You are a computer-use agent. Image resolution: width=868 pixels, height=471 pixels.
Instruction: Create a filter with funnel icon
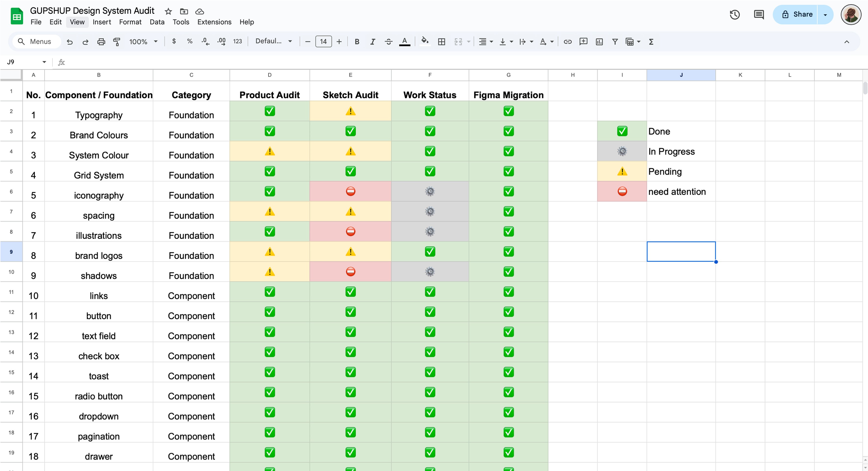pyautogui.click(x=615, y=42)
